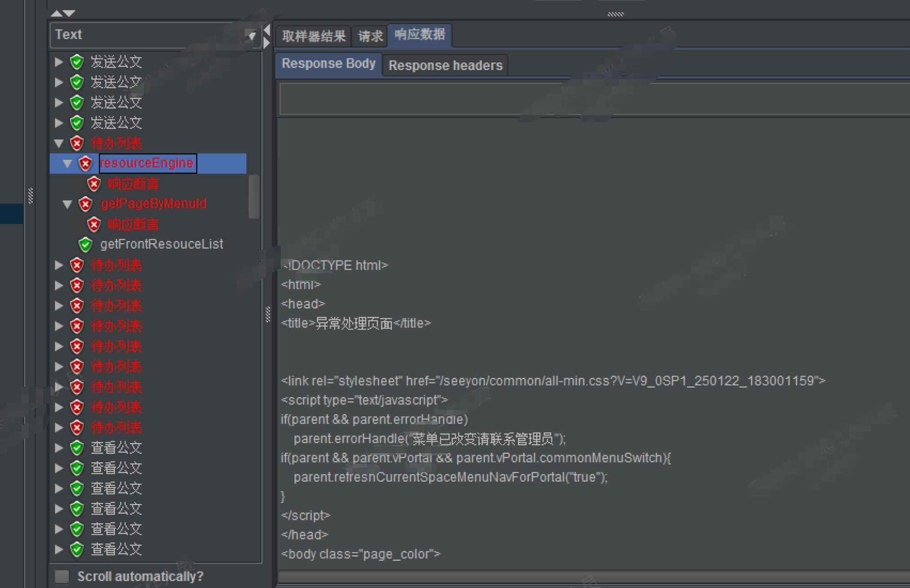Expand the last 发送公文 tree node
Viewport: 910px width, 588px height.
(x=59, y=123)
